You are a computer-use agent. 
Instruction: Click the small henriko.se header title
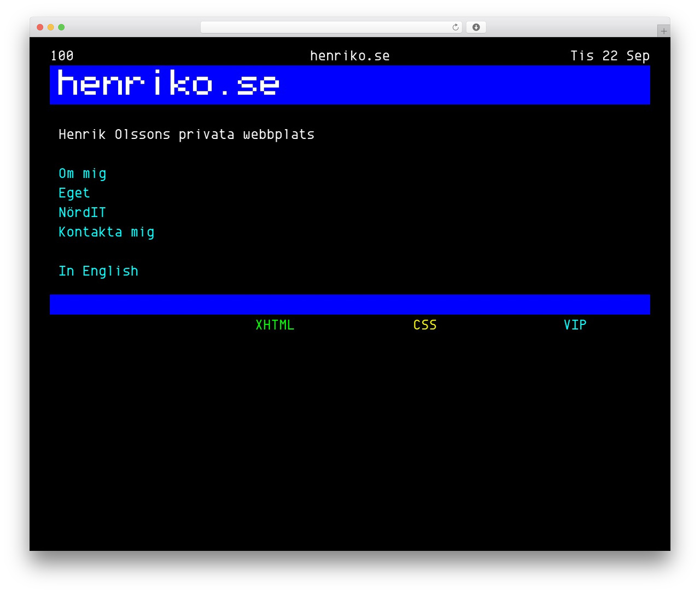(350, 56)
